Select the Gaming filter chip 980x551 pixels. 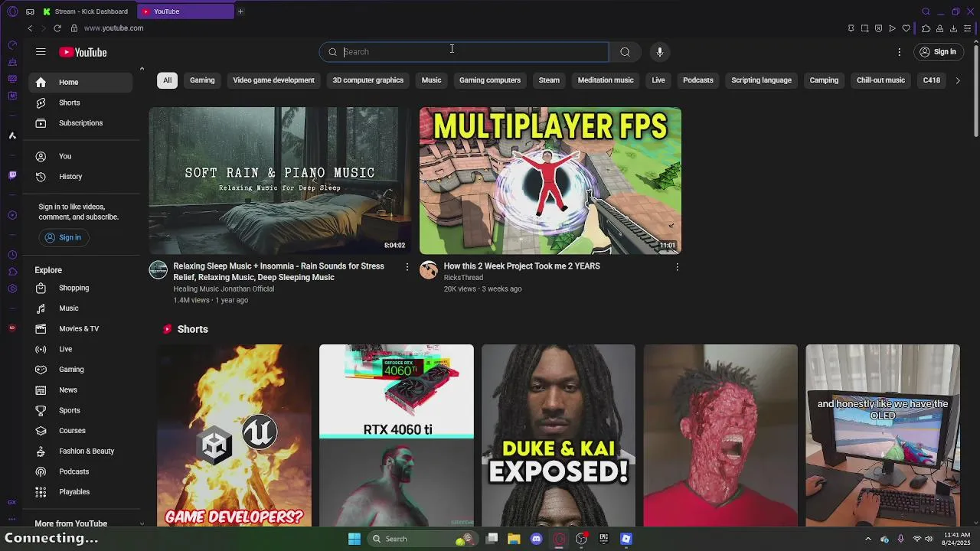[x=202, y=80]
